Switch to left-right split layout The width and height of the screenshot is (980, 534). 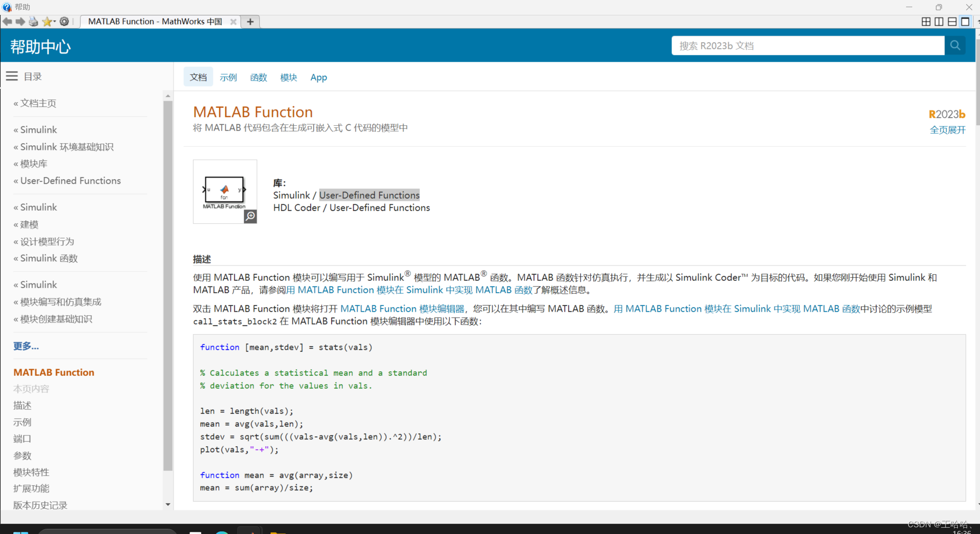coord(939,22)
